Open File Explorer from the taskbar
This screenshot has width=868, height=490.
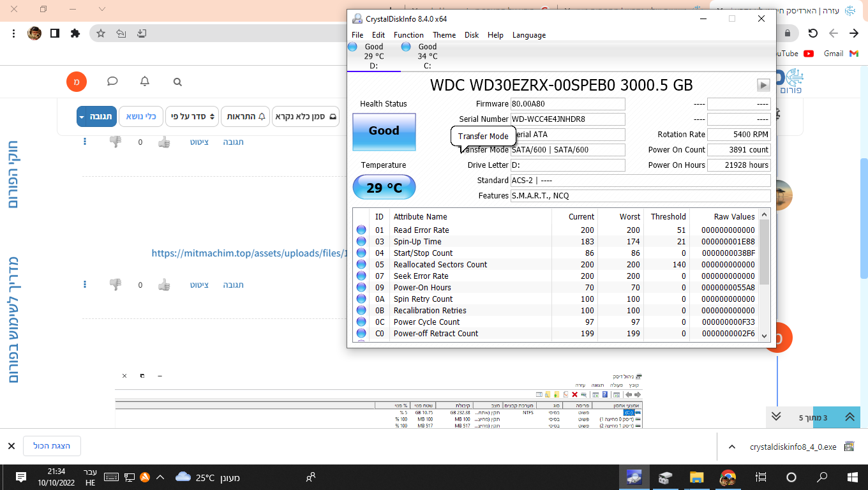pyautogui.click(x=696, y=477)
